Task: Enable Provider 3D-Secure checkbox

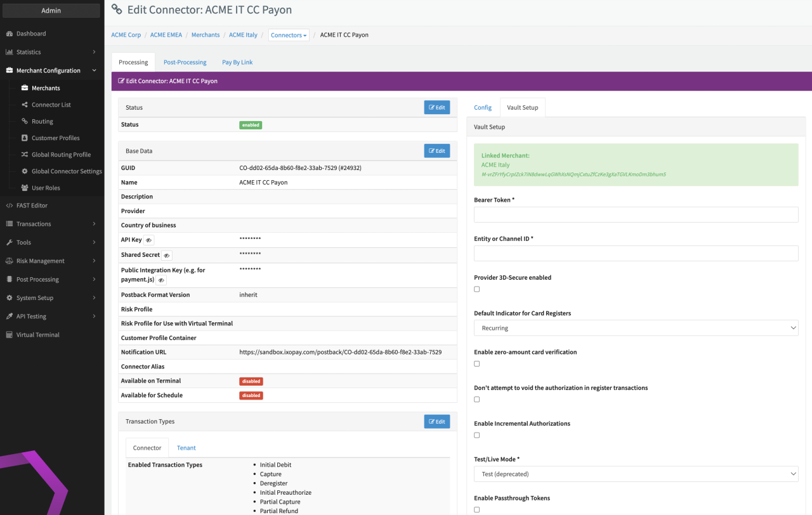Action: [x=477, y=289]
